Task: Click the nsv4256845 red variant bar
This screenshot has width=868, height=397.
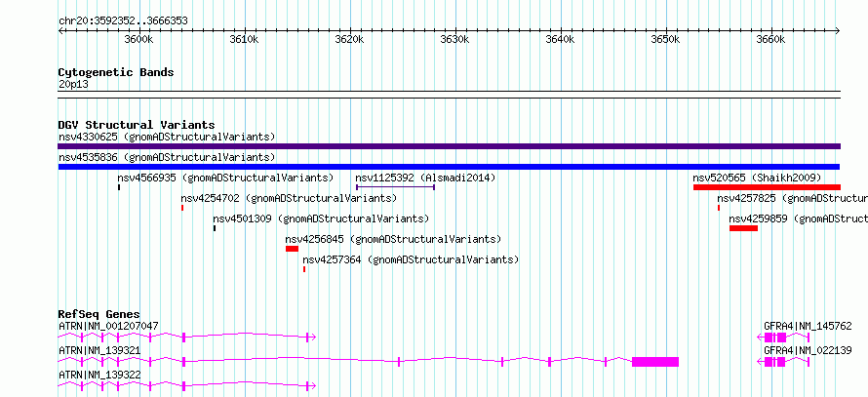Action: [292, 249]
